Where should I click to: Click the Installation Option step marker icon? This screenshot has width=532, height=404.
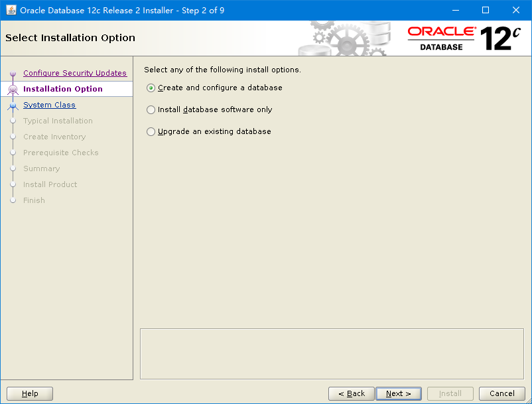click(13, 90)
